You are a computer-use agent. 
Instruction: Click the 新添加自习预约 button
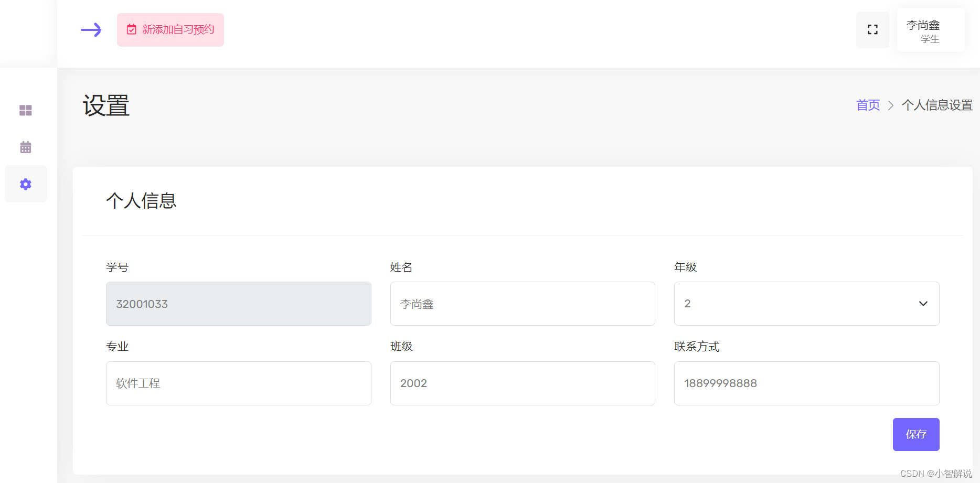pos(171,30)
